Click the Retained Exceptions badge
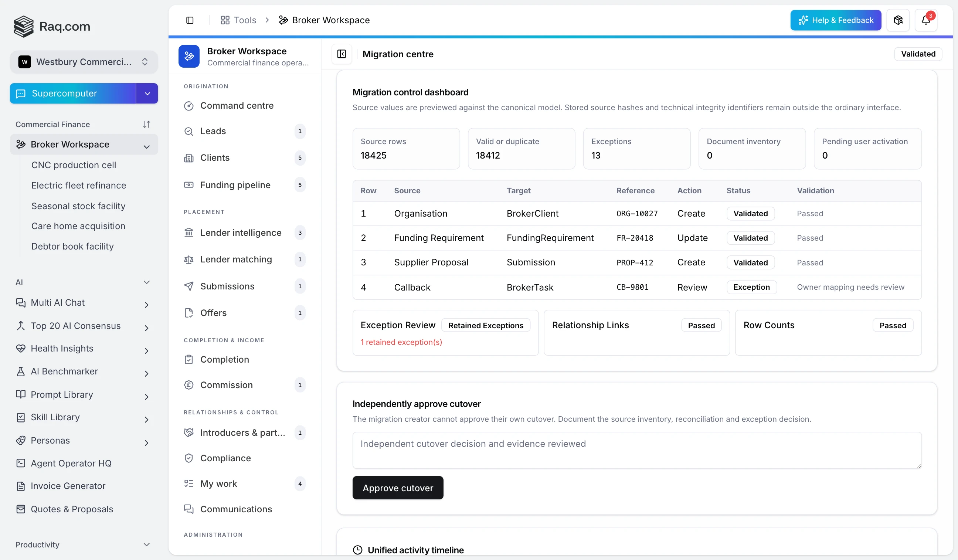This screenshot has width=958, height=560. (486, 325)
